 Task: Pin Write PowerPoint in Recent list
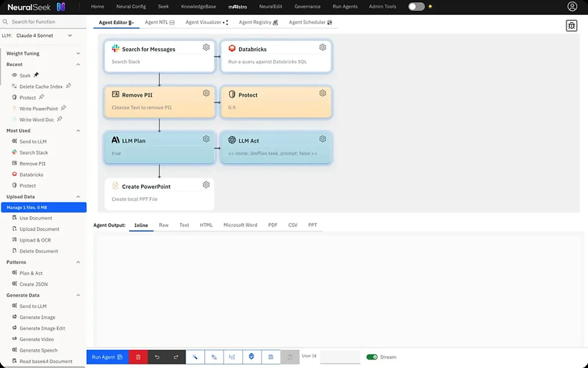pos(63,108)
